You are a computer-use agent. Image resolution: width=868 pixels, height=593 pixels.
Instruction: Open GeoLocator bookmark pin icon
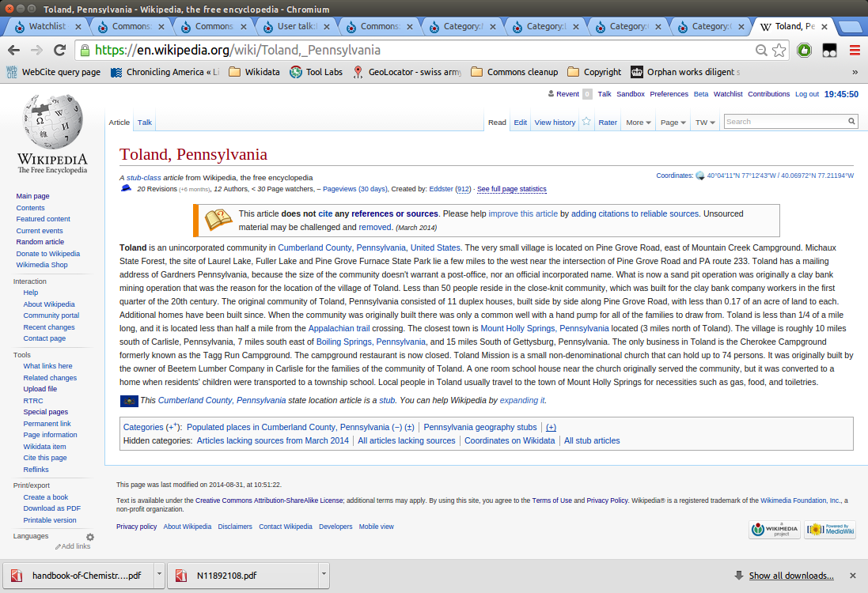[x=358, y=72]
